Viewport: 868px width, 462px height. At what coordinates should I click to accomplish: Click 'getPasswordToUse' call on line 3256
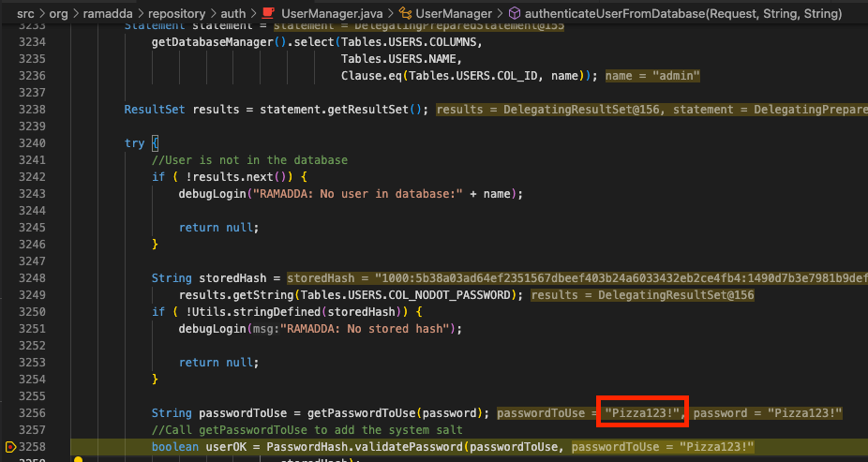[362, 412]
